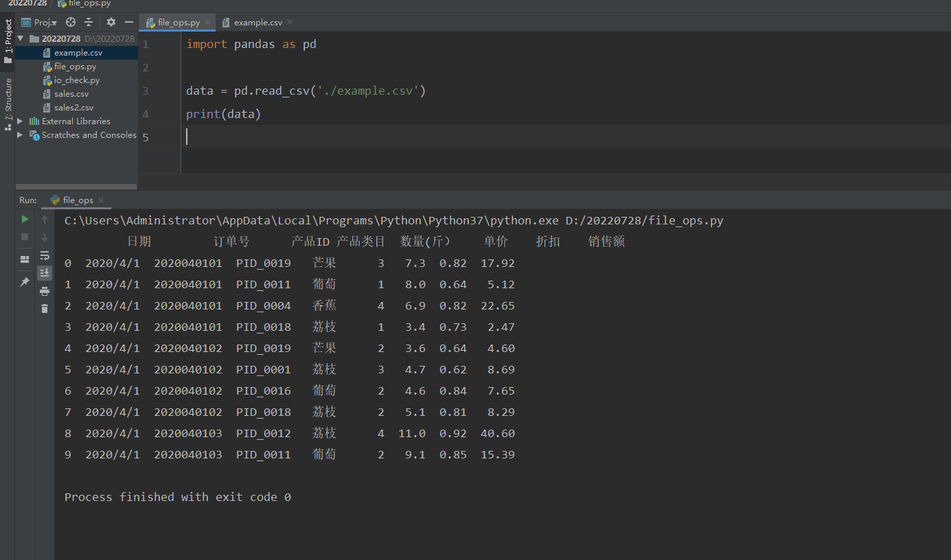Click file_ops.py in the breadcrumb bar

tap(84, 3)
